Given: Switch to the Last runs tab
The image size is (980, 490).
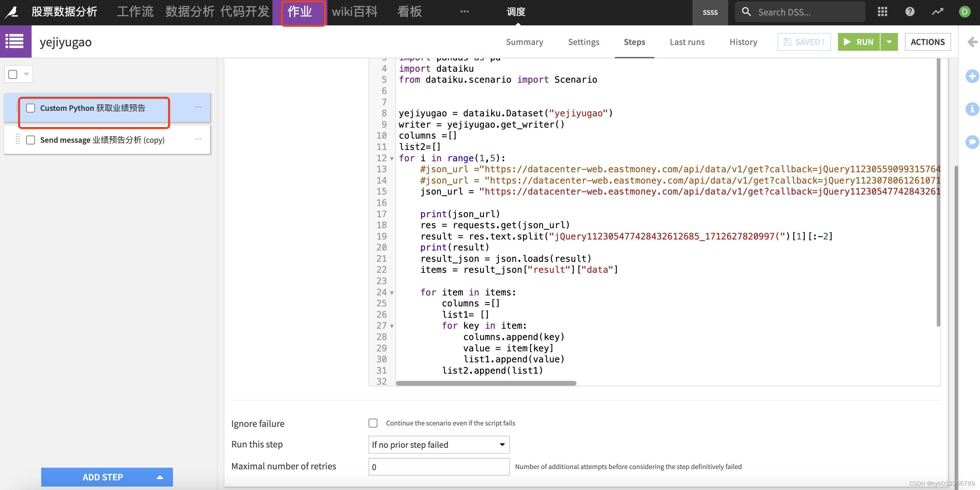Looking at the screenshot, I should point(687,42).
